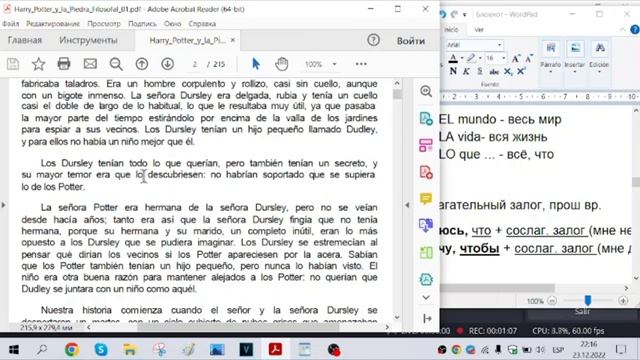The height and width of the screenshot is (360, 640).
Task: Open the Просмотр menu
Action: tap(104, 24)
